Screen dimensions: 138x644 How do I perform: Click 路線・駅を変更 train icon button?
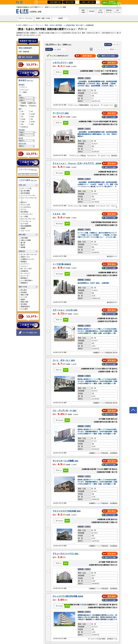click(28, 57)
